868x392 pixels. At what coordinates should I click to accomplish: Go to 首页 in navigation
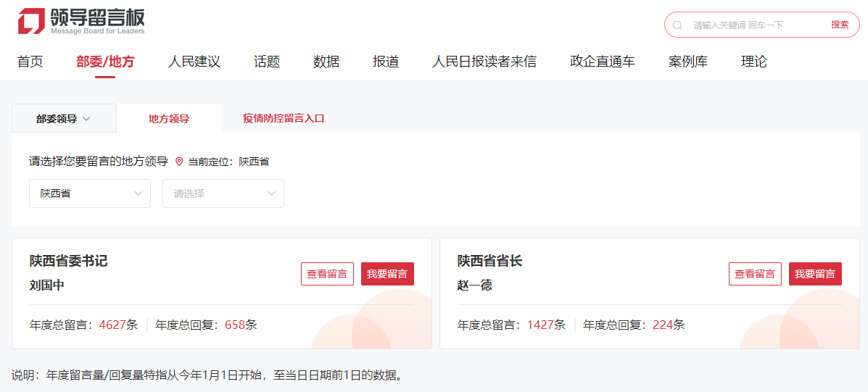pos(30,62)
